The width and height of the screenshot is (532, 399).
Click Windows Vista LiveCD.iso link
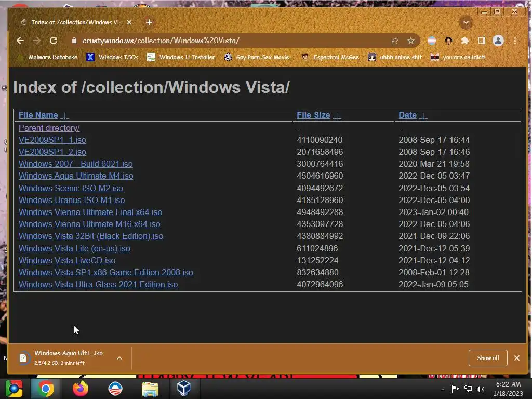pyautogui.click(x=67, y=260)
